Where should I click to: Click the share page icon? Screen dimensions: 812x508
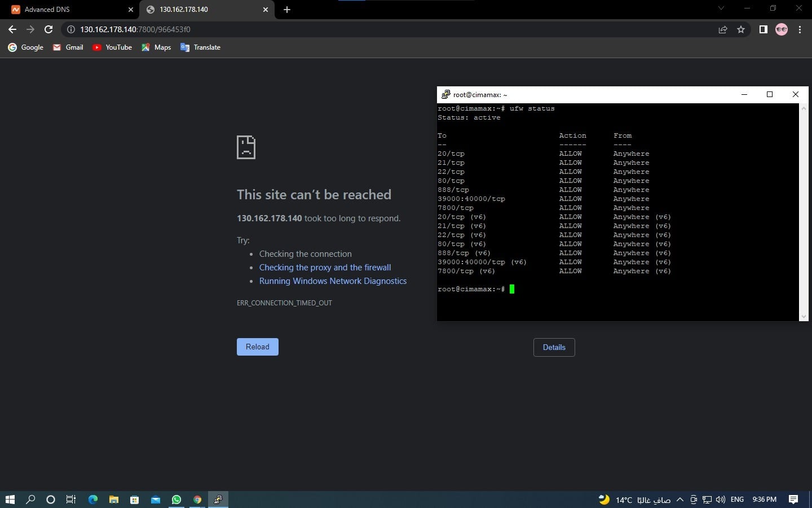pos(722,29)
